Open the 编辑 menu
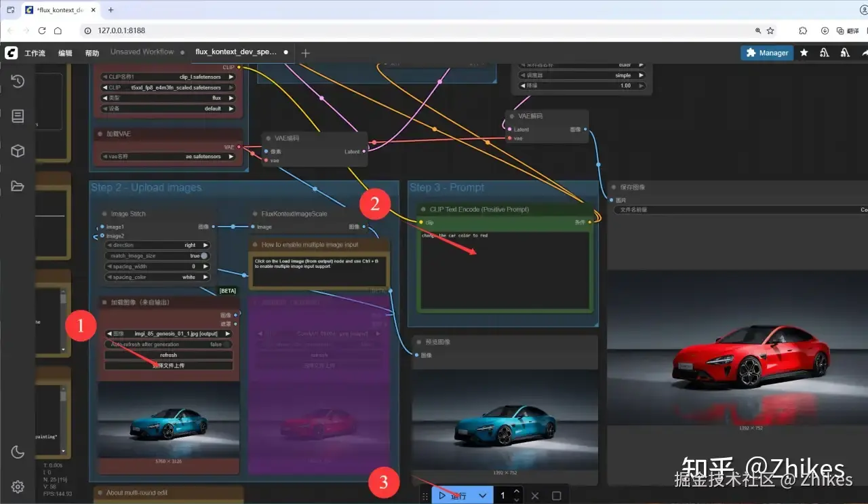 point(65,53)
